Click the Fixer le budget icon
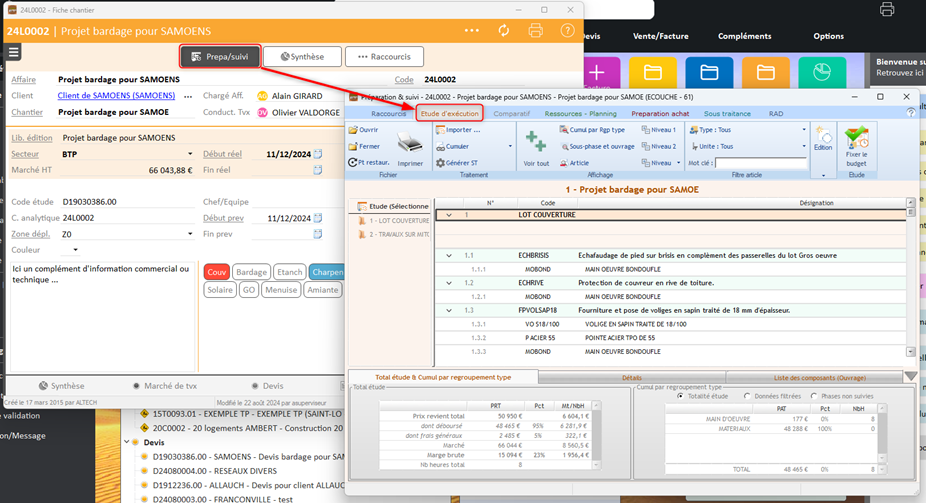 [856, 139]
